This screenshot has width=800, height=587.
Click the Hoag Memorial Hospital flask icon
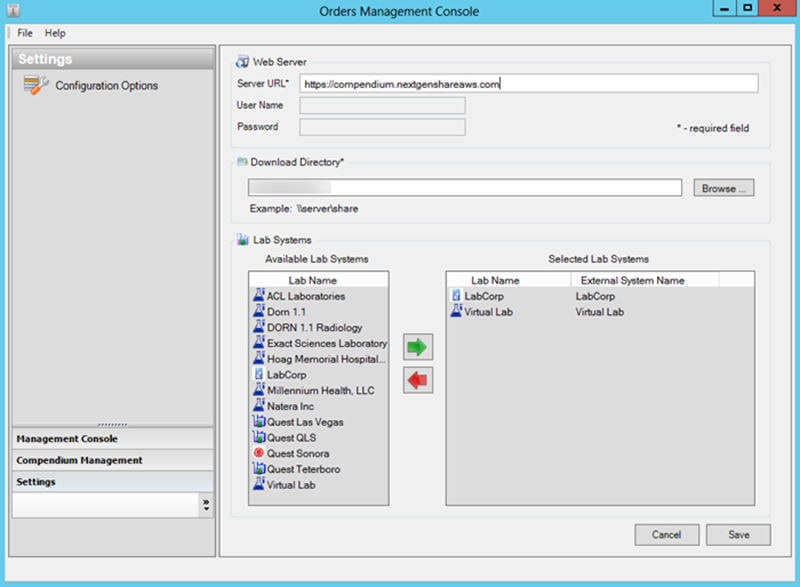click(x=259, y=359)
